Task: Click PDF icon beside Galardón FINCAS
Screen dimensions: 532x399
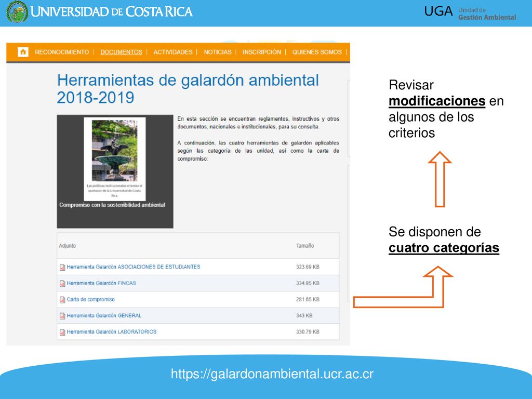Action: [x=62, y=284]
